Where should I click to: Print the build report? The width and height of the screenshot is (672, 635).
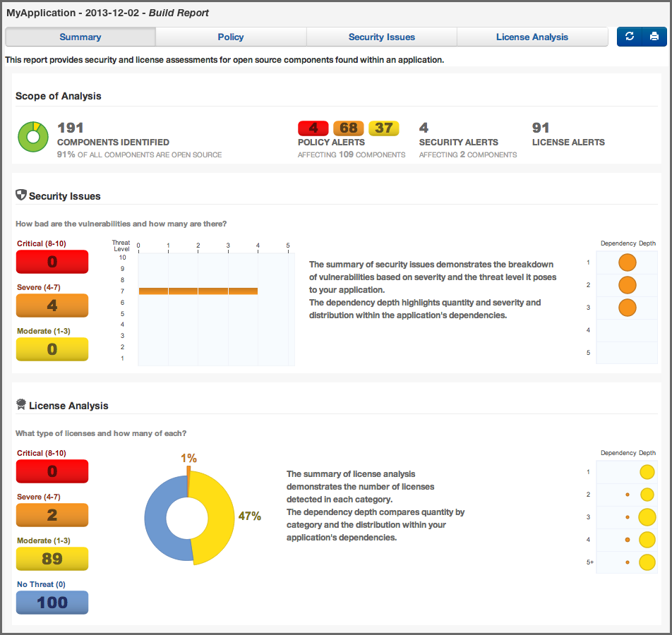(x=654, y=36)
